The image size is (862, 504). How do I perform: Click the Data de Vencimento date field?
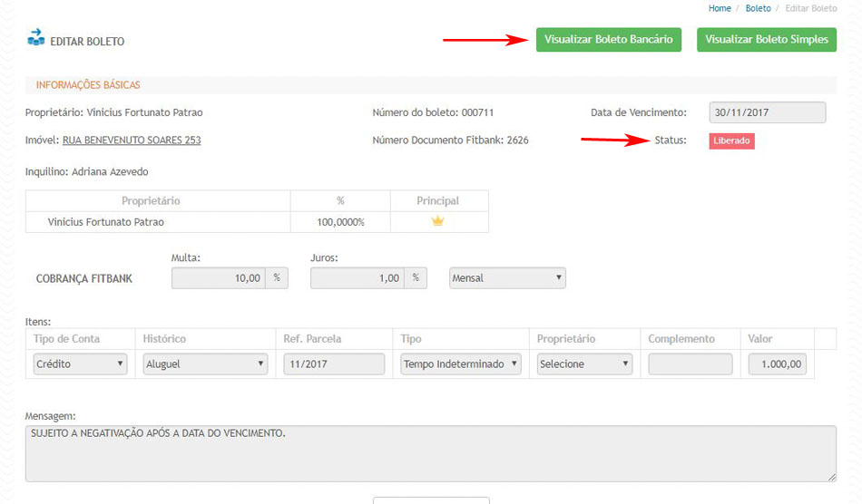tap(767, 112)
